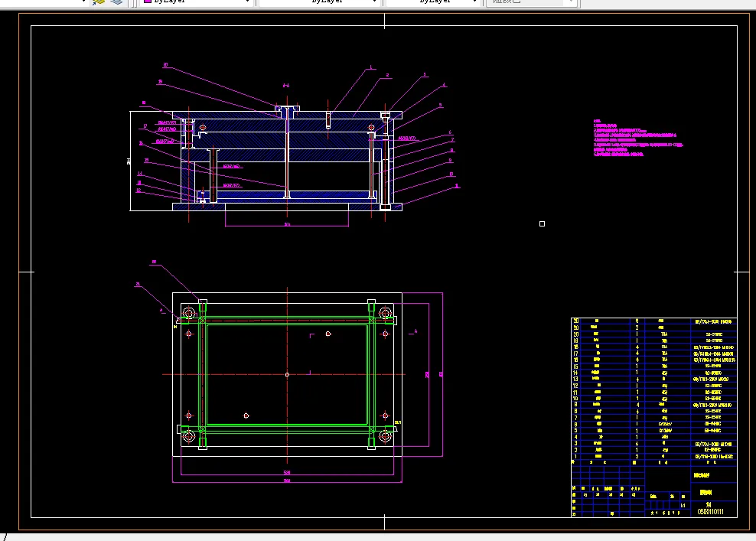Select the drawing number text "0508110111" in the title block
This screenshot has height=541, width=756.
[x=711, y=512]
